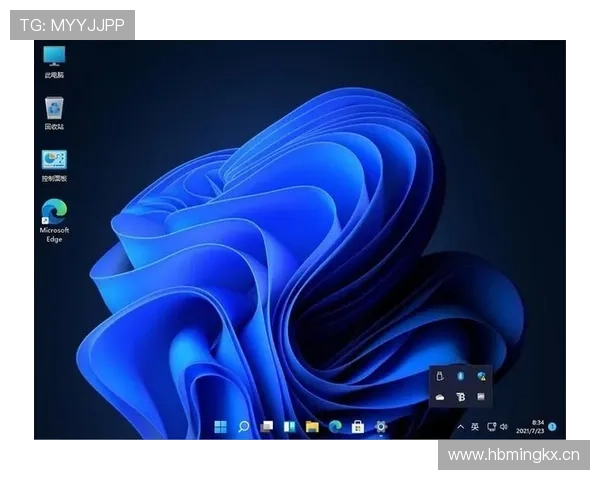Screen dimensions: 600x480
Task: Select the Microsoft Edge desktop shortcut
Action: point(54,214)
